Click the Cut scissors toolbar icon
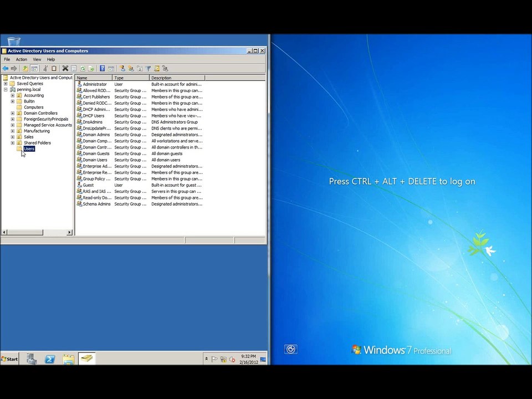The image size is (532, 399). click(x=45, y=69)
